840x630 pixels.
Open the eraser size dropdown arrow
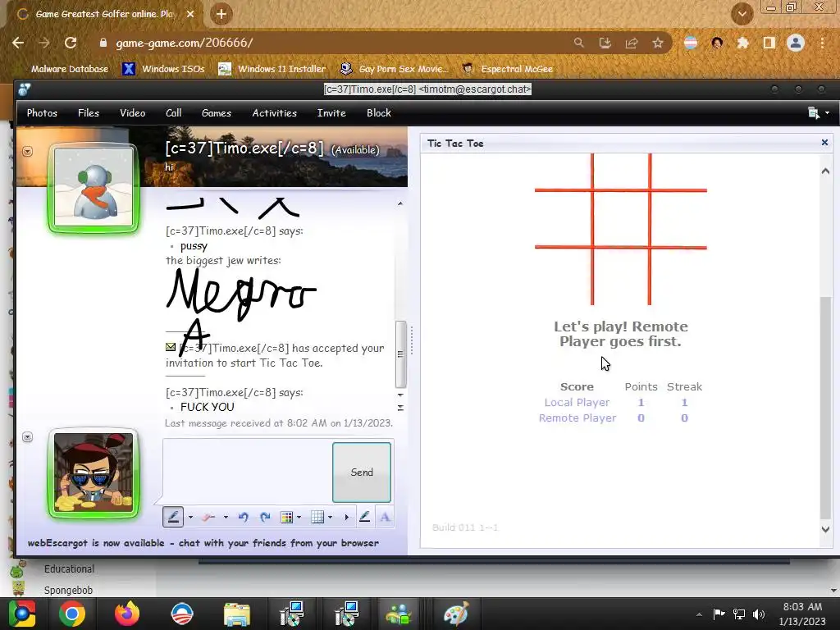(x=226, y=517)
